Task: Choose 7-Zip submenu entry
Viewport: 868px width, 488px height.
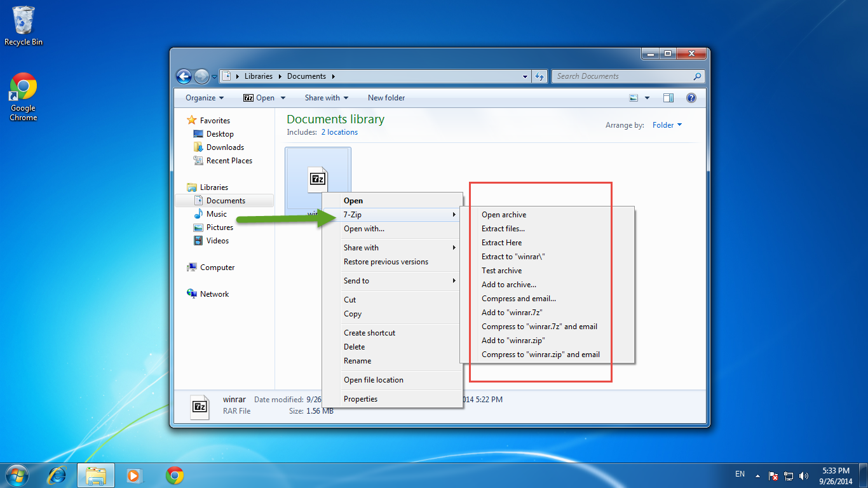Action: [x=392, y=215]
